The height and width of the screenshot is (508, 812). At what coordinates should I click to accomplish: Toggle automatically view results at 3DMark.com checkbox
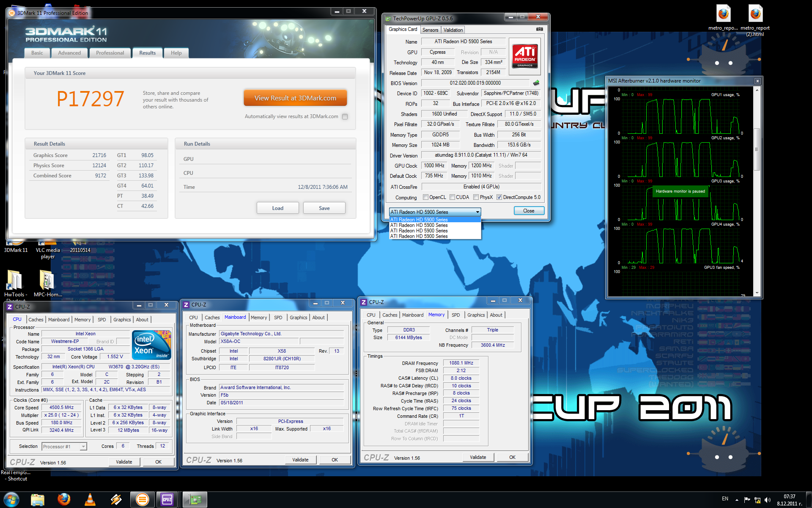click(345, 116)
